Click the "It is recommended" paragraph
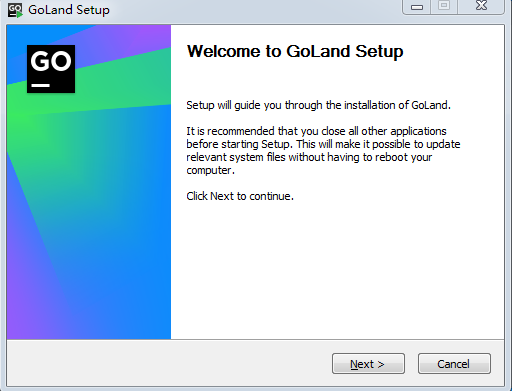Image resolution: width=512 pixels, height=391 pixels. [x=323, y=151]
